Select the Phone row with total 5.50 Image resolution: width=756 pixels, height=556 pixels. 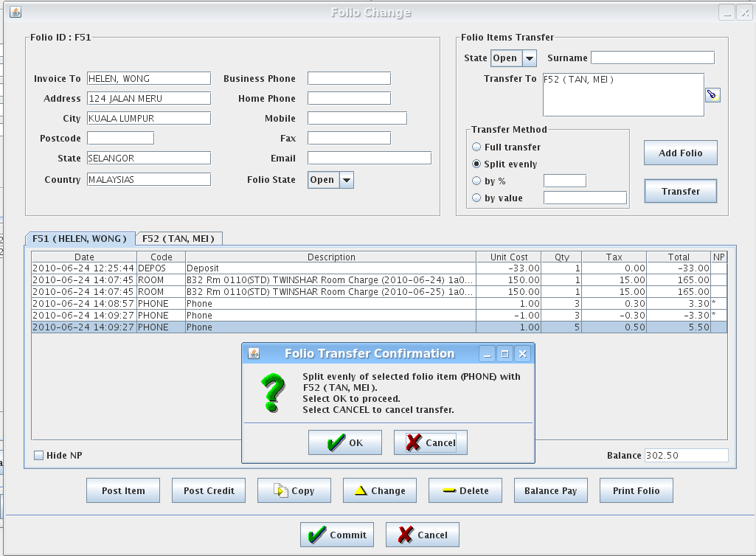[x=379, y=327]
